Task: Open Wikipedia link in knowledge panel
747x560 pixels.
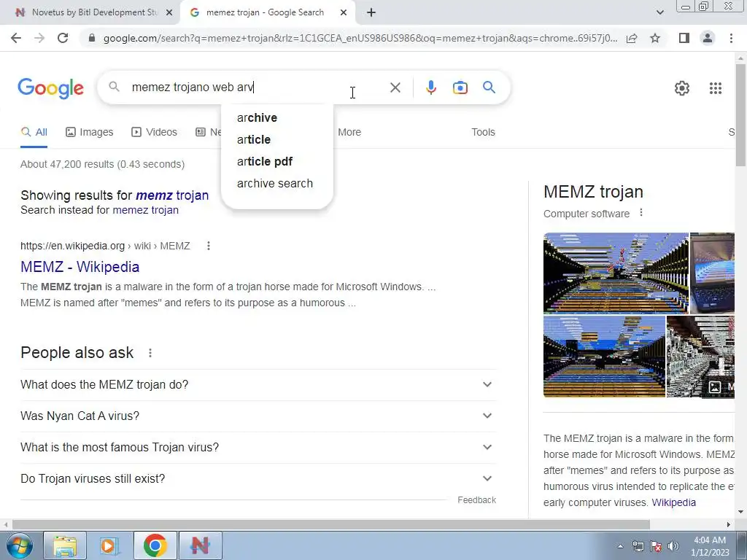Action: tap(673, 502)
